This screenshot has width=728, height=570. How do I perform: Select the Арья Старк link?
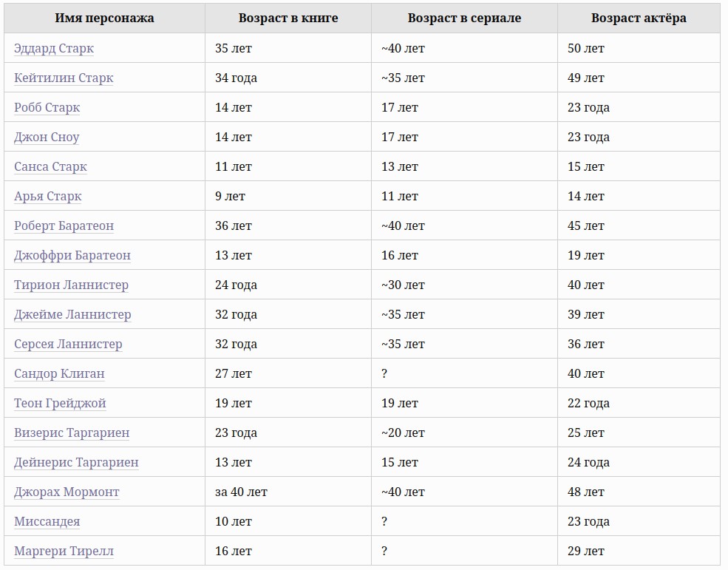tap(48, 197)
